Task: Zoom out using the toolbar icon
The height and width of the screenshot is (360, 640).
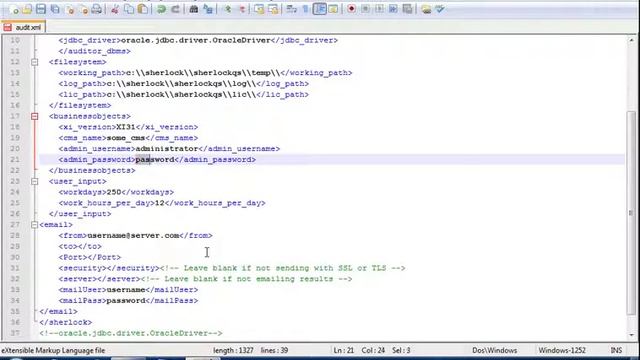Action: 242,9
